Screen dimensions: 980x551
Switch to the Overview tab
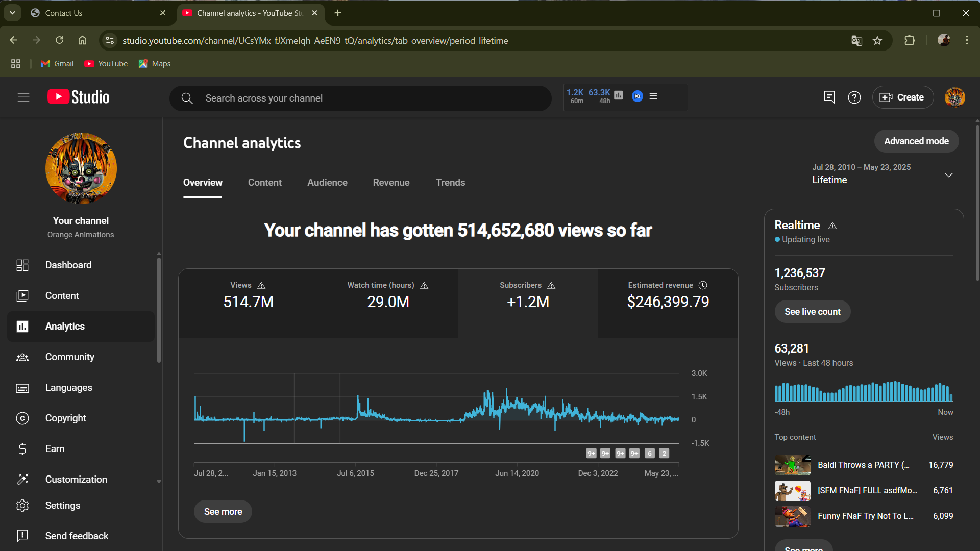point(203,183)
